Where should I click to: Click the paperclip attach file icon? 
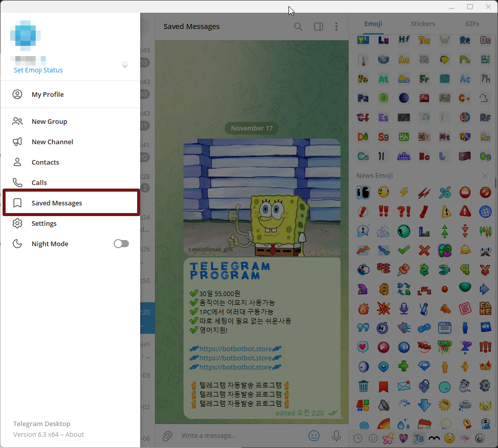(167, 436)
